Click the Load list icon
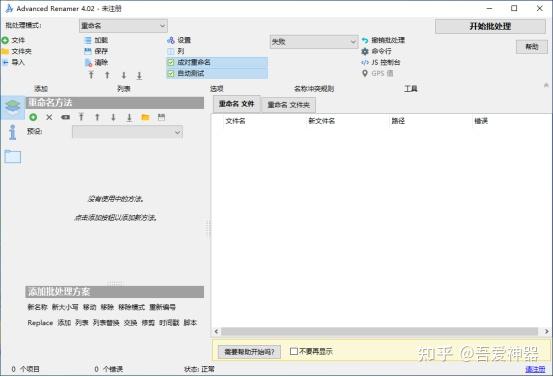This screenshot has height=377, width=553. tap(88, 40)
